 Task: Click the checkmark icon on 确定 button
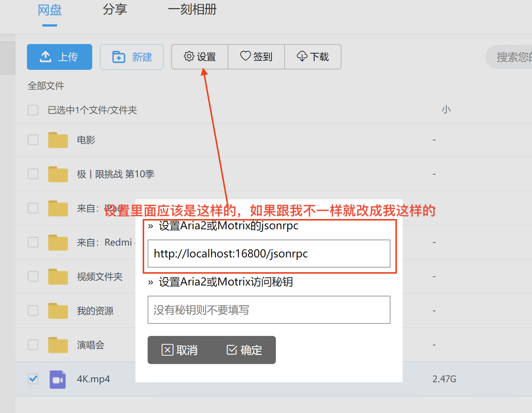(x=232, y=350)
